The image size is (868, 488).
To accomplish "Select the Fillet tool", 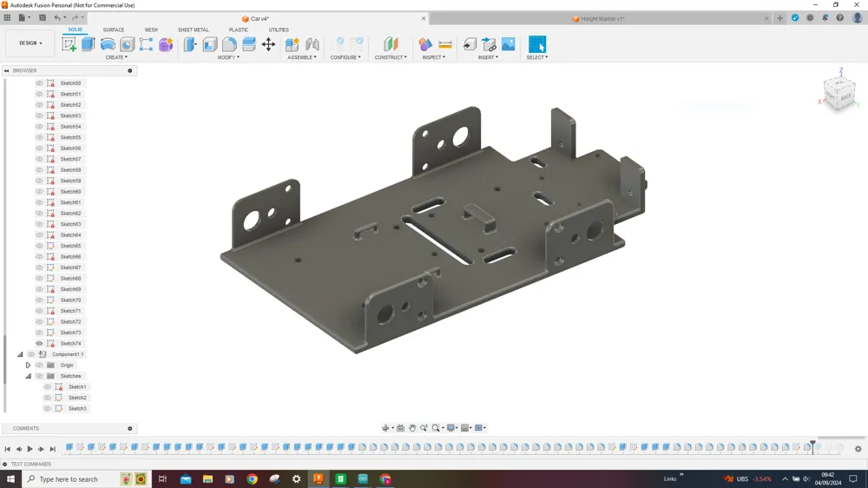I will click(x=229, y=44).
